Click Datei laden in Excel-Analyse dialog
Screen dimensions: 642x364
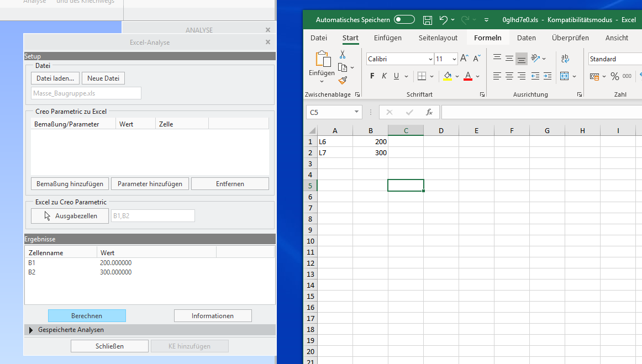pyautogui.click(x=55, y=78)
